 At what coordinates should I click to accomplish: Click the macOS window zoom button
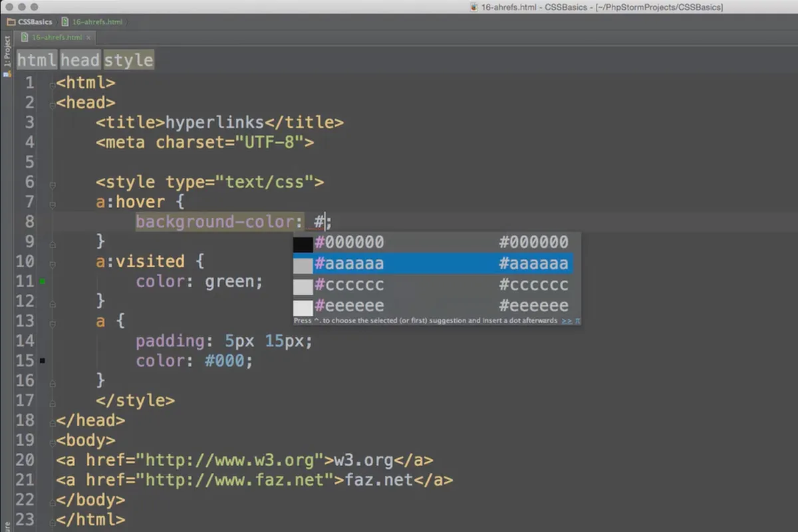click(x=35, y=7)
